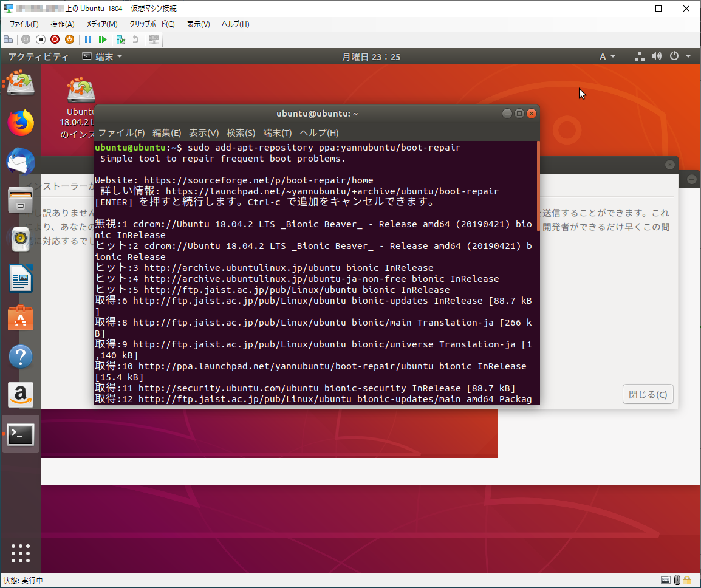The width and height of the screenshot is (701, 588).
Task: Shut down the VM using red power icon
Action: (x=55, y=39)
